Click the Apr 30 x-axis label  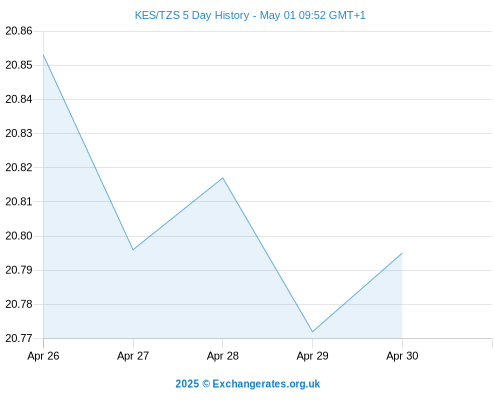coord(402,356)
